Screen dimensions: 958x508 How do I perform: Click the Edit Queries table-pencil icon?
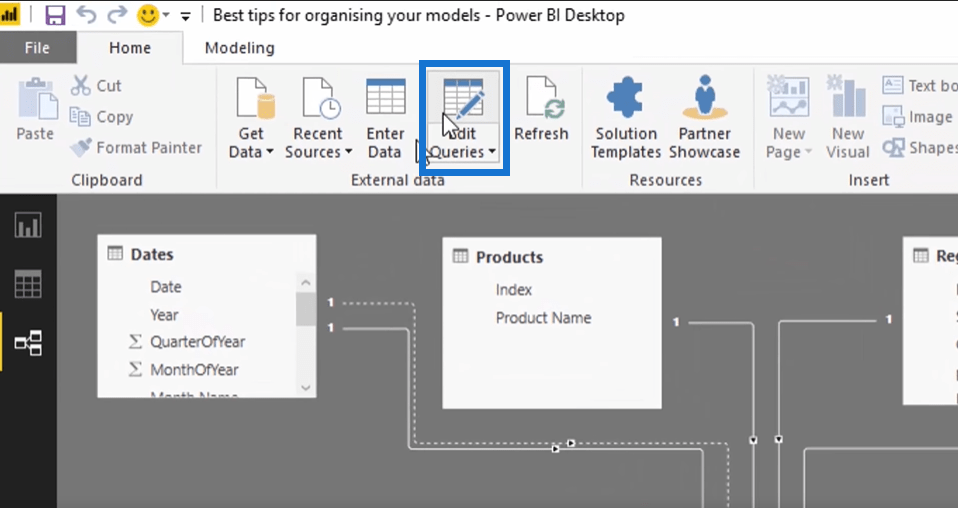(464, 97)
